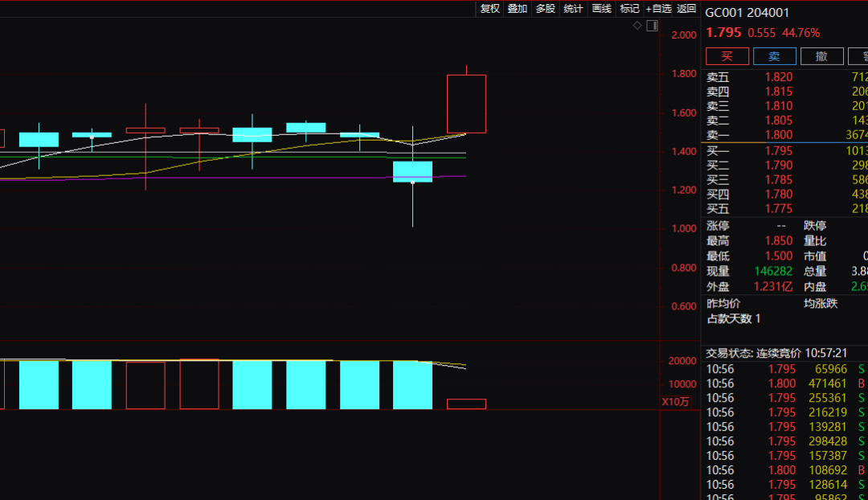Click the 撤 cancel order button

point(822,56)
